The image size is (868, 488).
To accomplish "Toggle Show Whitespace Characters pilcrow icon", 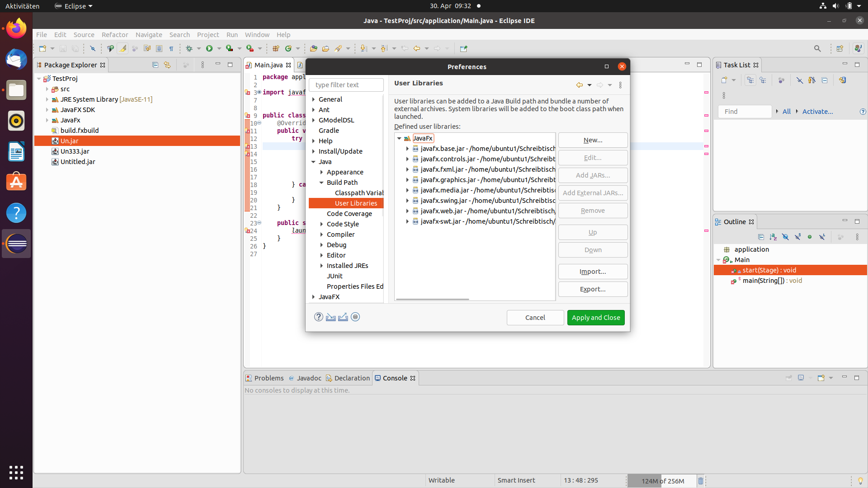I will pyautogui.click(x=171, y=48).
